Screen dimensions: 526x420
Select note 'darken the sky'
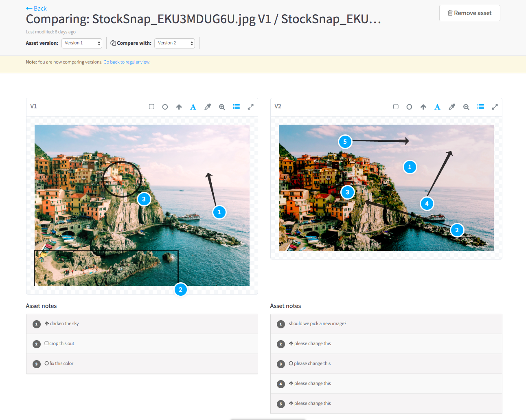(142, 324)
